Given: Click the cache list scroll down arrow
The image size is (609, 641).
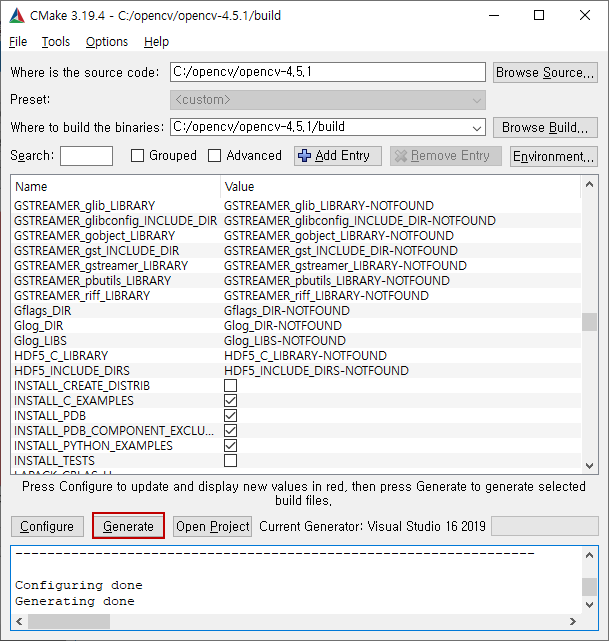Looking at the screenshot, I should [x=589, y=466].
